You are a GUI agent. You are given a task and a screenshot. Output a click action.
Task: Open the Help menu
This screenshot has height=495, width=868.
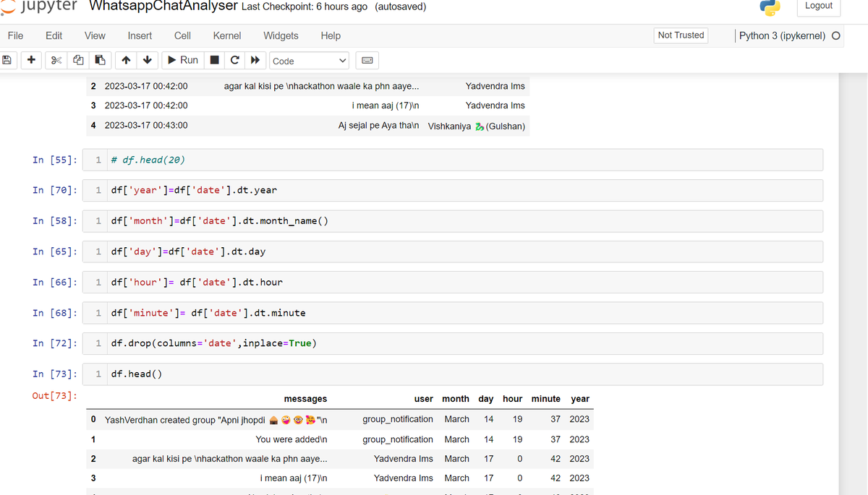click(x=331, y=35)
